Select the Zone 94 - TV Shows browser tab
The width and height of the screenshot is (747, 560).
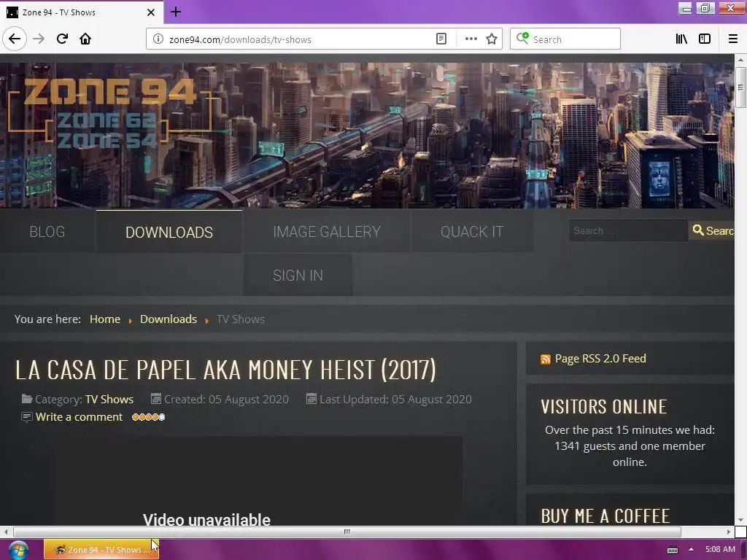coord(82,12)
